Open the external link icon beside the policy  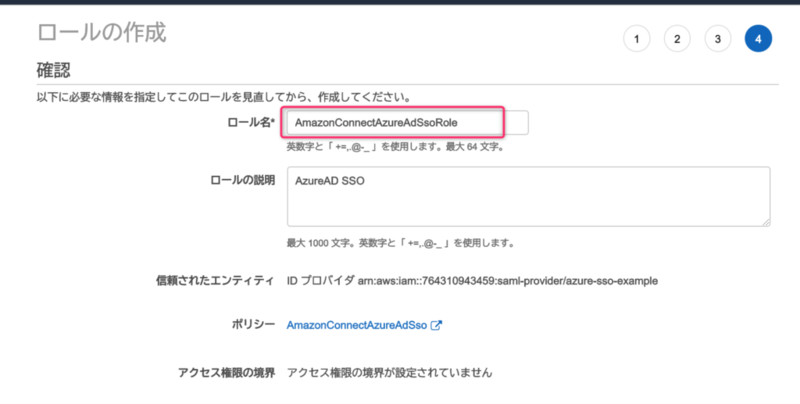(436, 325)
